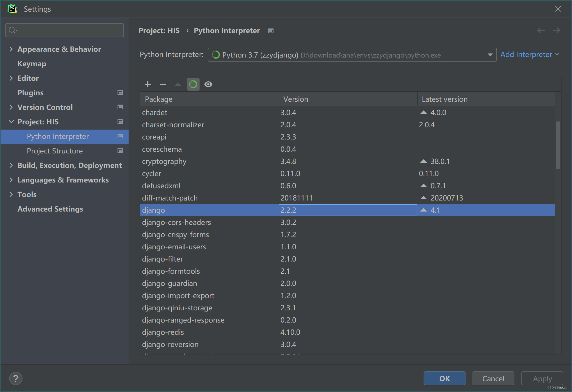Click the upgrade arrow next to diff-match-patch 20200713
Screen dimensions: 572x392
pos(424,198)
